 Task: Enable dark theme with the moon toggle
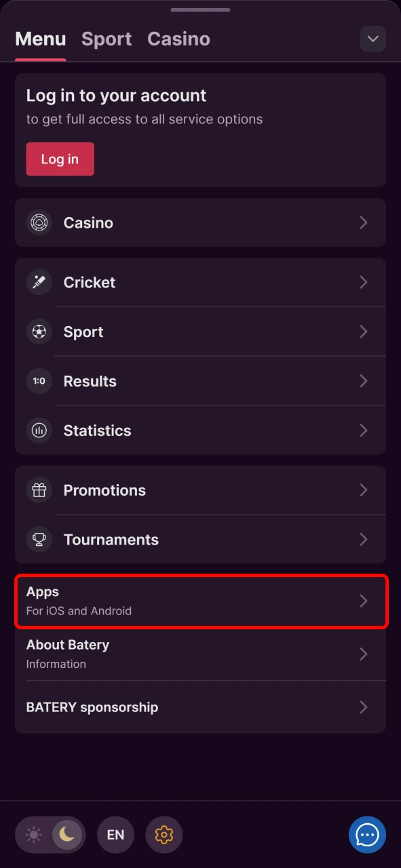tap(67, 835)
